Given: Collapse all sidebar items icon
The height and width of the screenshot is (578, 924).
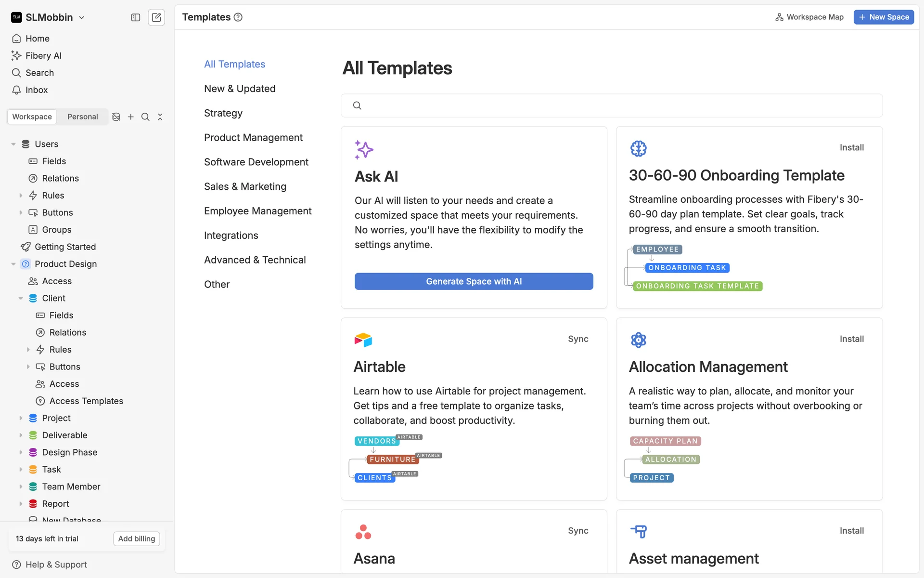Looking at the screenshot, I should pyautogui.click(x=160, y=117).
